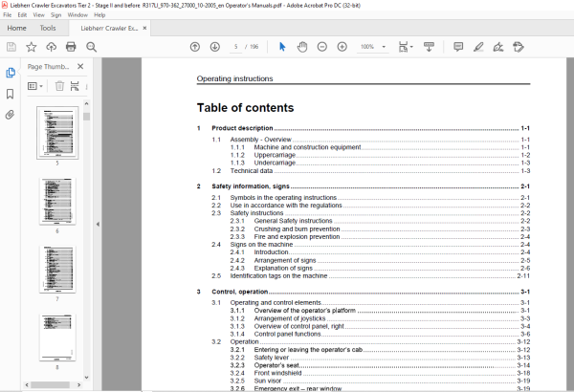Click the scrolling mode download icon

click(x=429, y=47)
